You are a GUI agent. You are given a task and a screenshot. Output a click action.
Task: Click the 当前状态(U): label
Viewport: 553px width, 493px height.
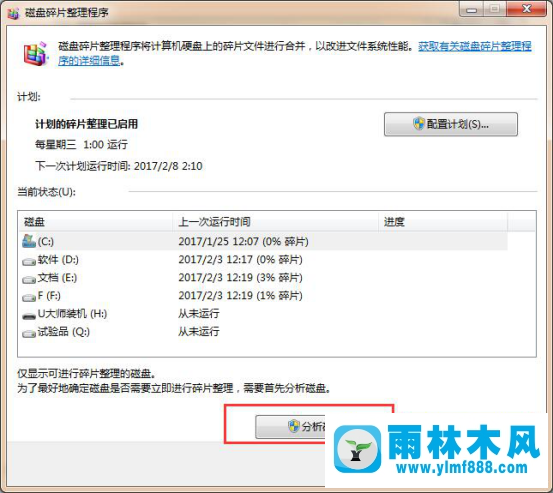coord(46,192)
